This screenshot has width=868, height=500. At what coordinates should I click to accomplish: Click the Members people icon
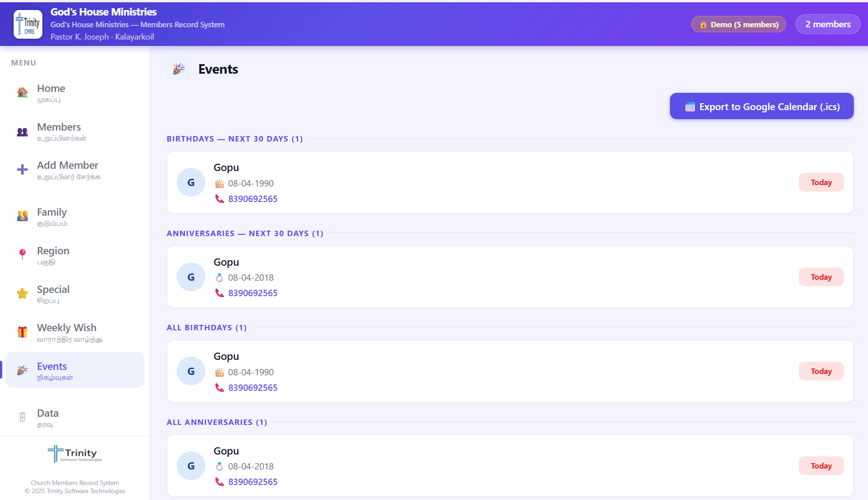click(x=22, y=132)
